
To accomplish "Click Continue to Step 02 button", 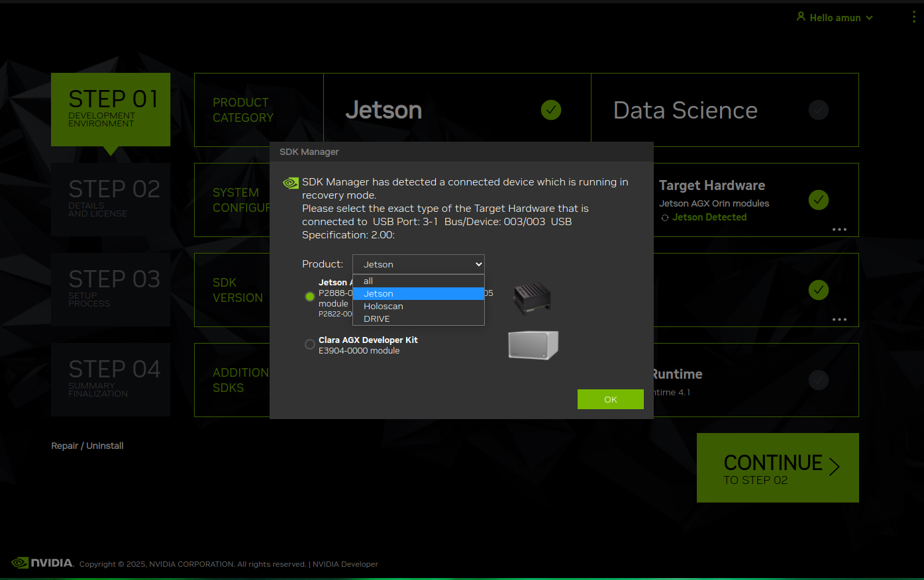I will (x=778, y=467).
